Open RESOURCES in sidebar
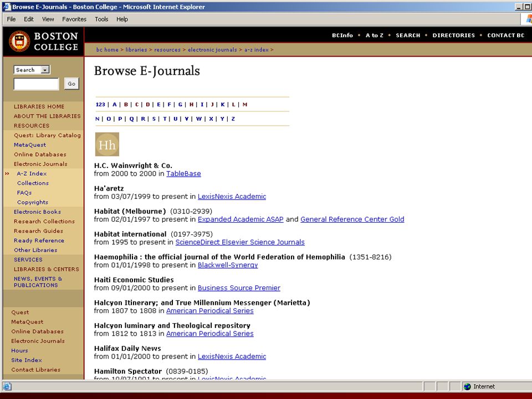532x399 pixels. (x=32, y=126)
